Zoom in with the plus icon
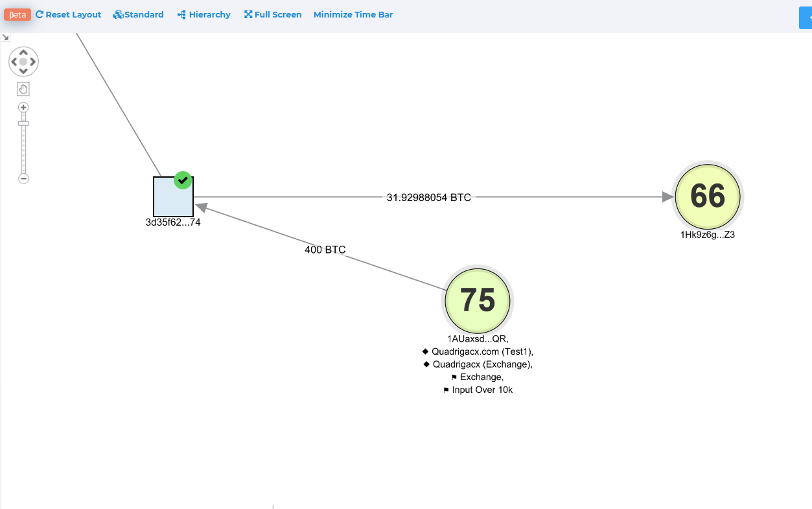 (x=23, y=107)
